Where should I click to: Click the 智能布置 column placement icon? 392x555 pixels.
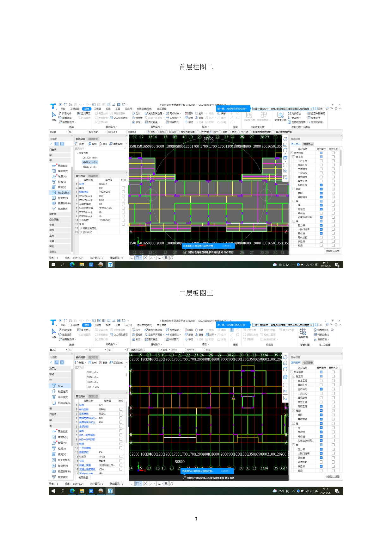point(303,332)
